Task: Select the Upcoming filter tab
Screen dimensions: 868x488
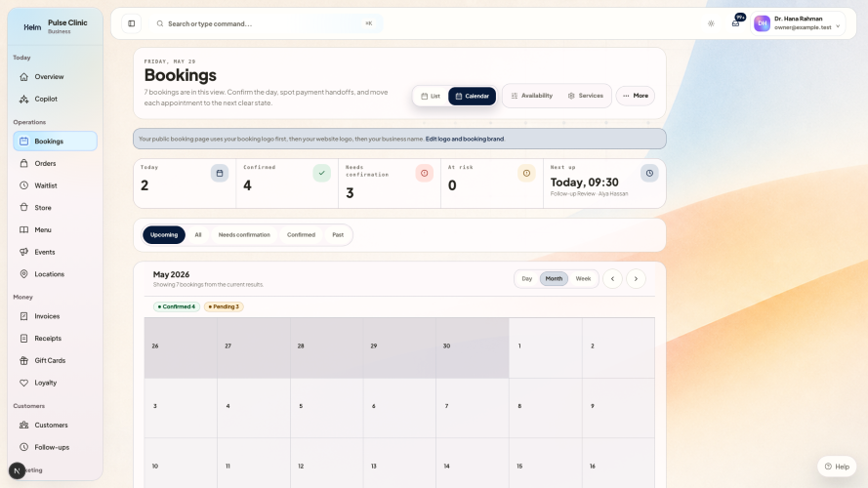Action: pyautogui.click(x=164, y=235)
